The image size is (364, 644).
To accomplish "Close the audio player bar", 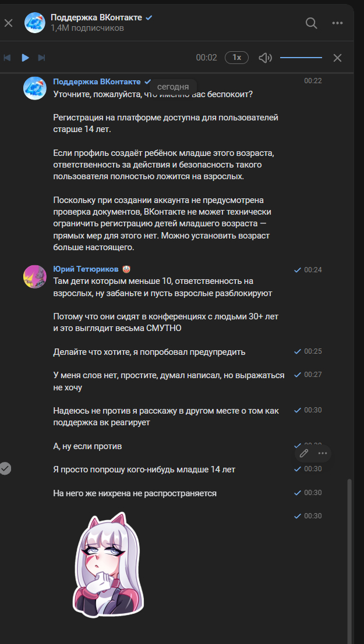I will click(x=337, y=57).
